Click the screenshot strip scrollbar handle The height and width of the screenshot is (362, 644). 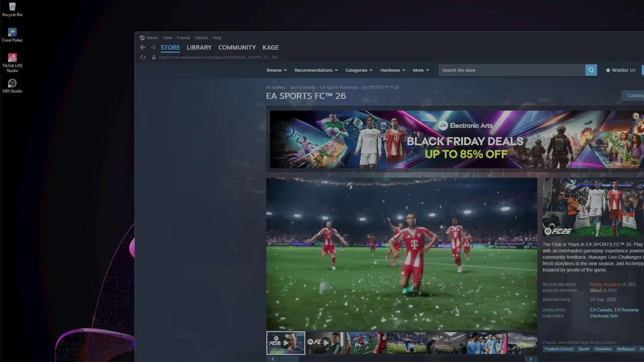(289, 359)
